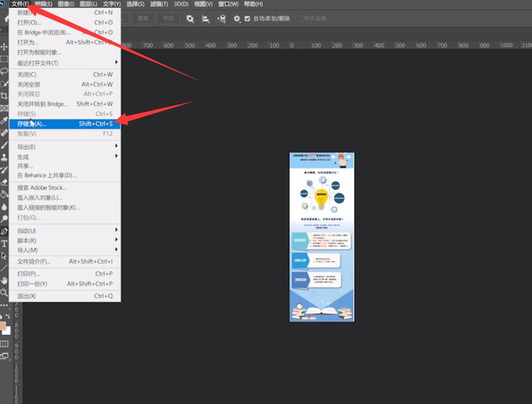Select the Lasso tool

[4, 71]
